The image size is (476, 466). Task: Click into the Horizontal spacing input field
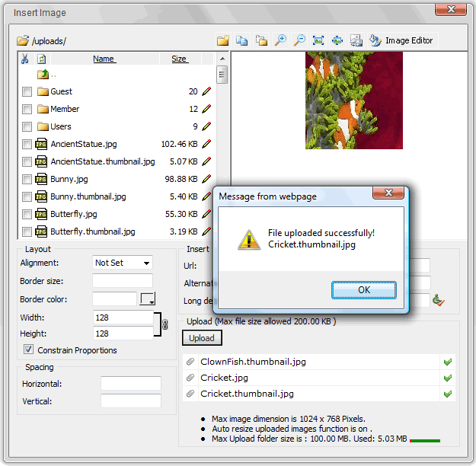coord(130,384)
